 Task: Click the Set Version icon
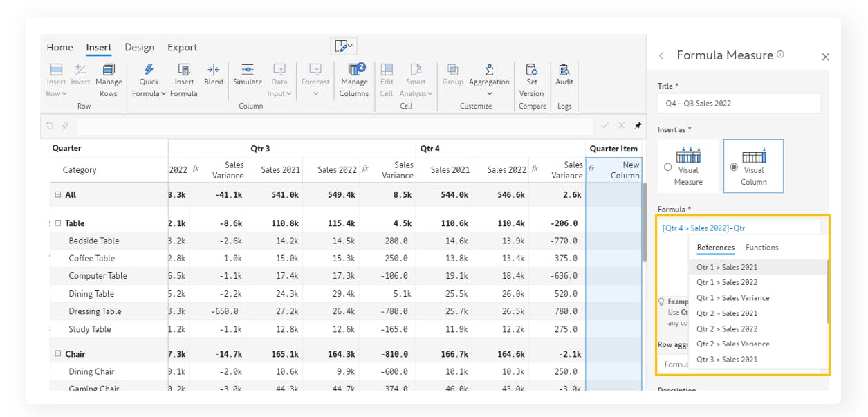(x=531, y=70)
